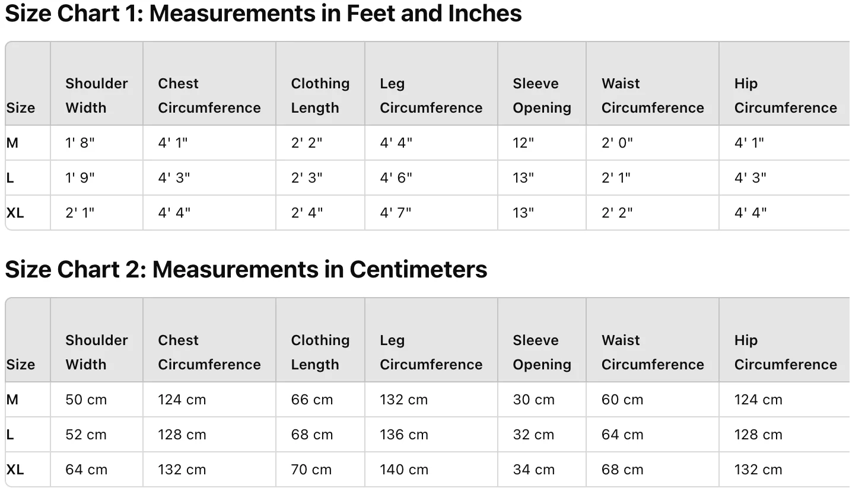This screenshot has width=865, height=504.
Task: Click Sleeve Opening header in feet-inches chart
Action: coord(541,95)
